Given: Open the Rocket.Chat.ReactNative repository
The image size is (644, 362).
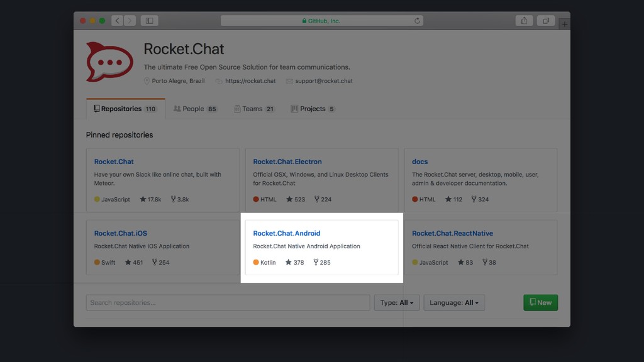Looking at the screenshot, I should coord(452,233).
